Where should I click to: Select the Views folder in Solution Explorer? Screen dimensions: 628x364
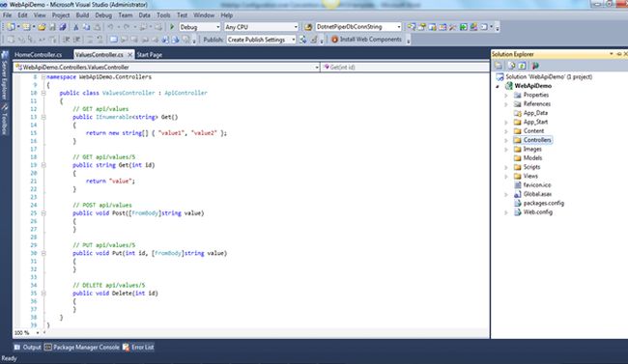(530, 176)
